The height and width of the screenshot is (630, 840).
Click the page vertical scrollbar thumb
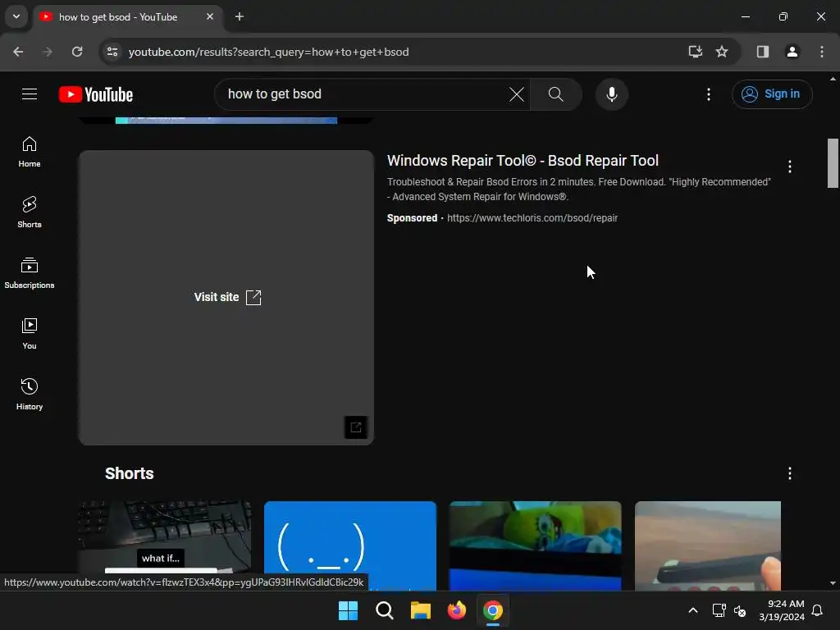point(833,163)
